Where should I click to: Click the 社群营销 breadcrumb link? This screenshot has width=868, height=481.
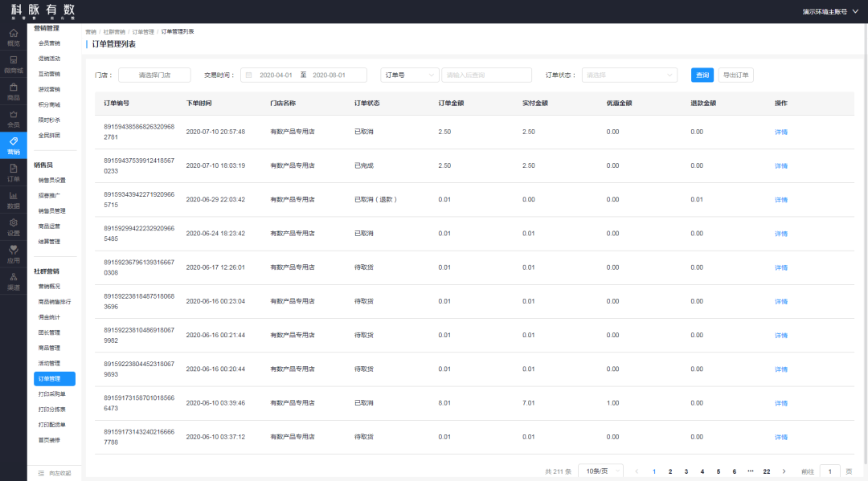pyautogui.click(x=114, y=32)
